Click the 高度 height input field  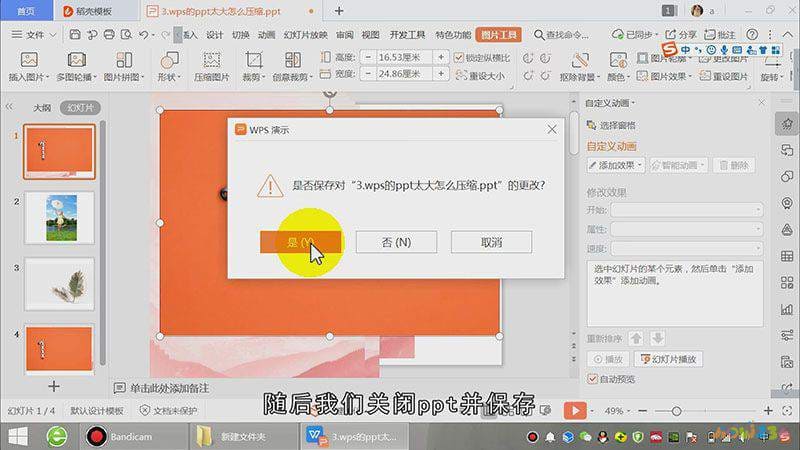pos(403,58)
